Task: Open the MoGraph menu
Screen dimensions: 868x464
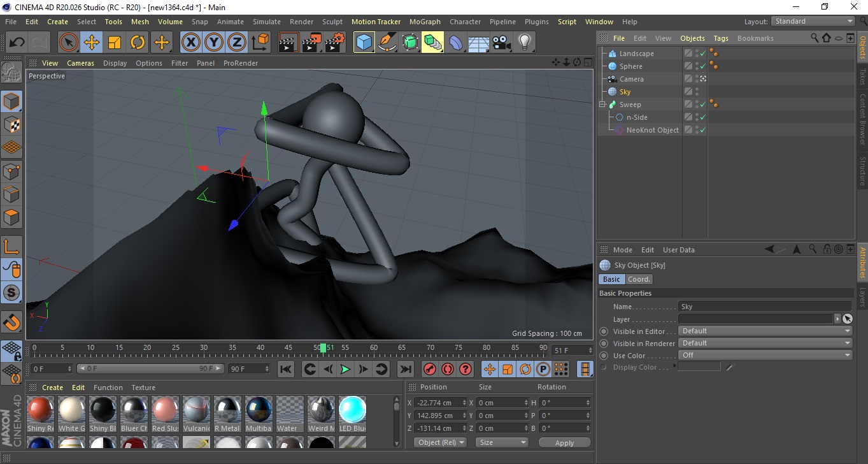Action: [425, 22]
